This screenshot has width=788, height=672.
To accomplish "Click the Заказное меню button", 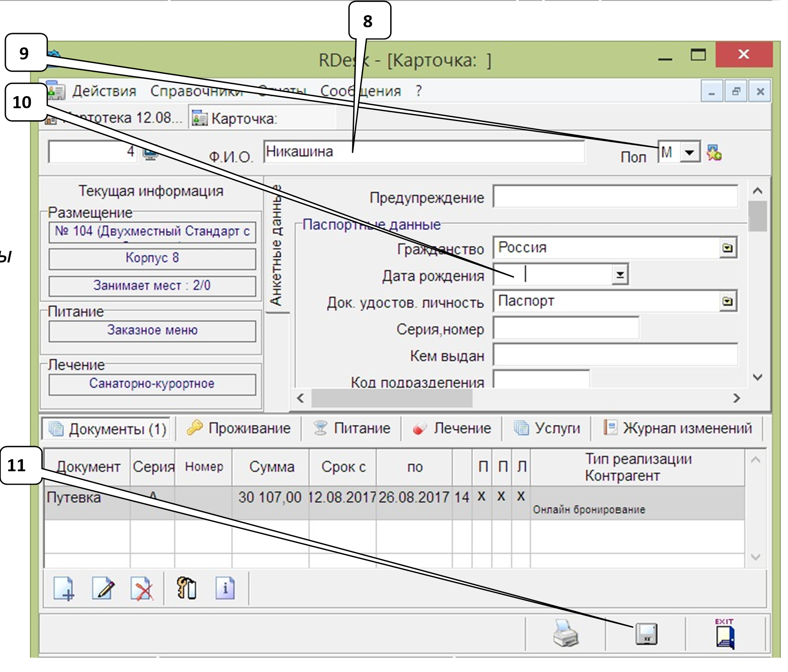I will (152, 330).
